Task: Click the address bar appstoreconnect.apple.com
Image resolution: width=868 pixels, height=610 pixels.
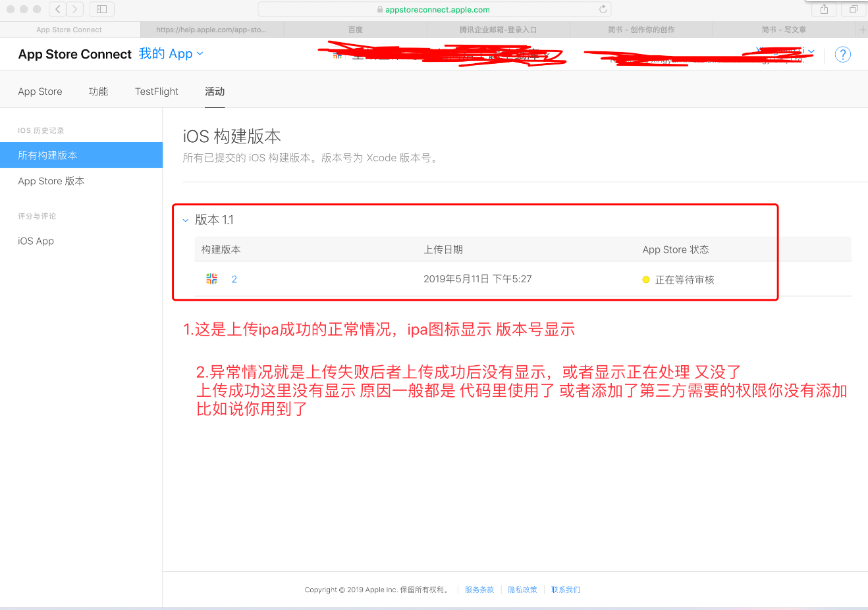Action: tap(434, 9)
